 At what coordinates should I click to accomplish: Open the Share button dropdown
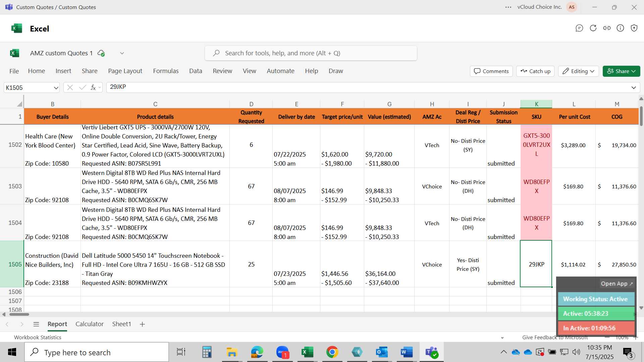point(621,71)
